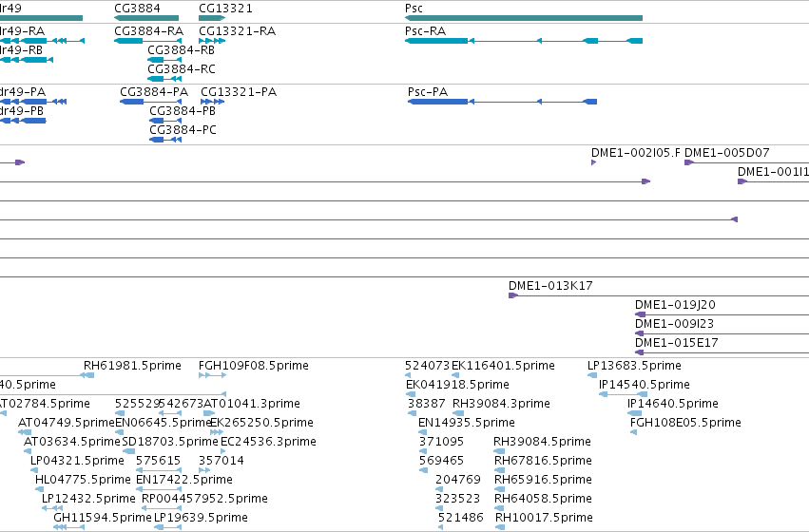The image size is (809, 532).
Task: Select EST 542673
Action: 181,404
